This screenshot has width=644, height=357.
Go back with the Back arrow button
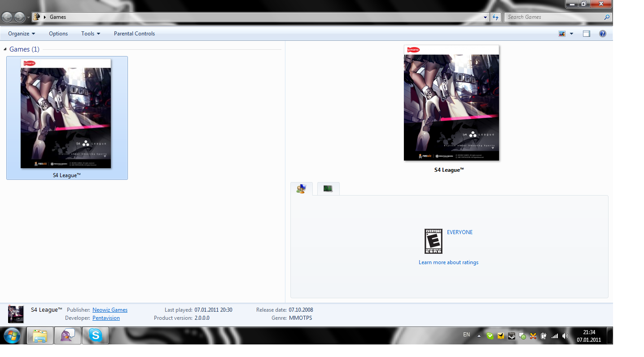(7, 17)
